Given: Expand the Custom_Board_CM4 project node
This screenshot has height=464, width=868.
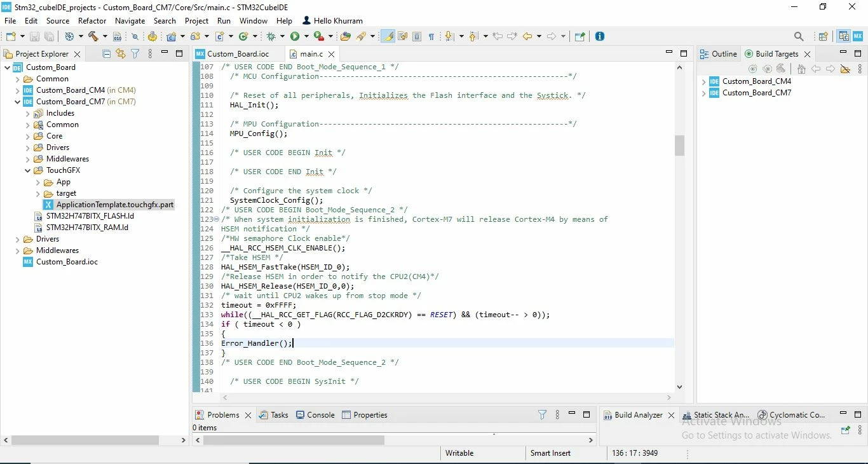Looking at the screenshot, I should pyautogui.click(x=18, y=90).
